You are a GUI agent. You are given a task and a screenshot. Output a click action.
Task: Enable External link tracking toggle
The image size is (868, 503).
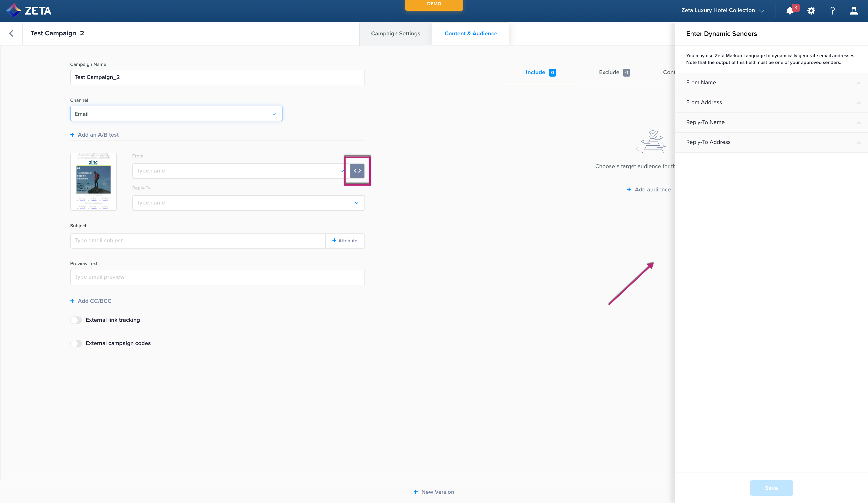click(x=76, y=320)
